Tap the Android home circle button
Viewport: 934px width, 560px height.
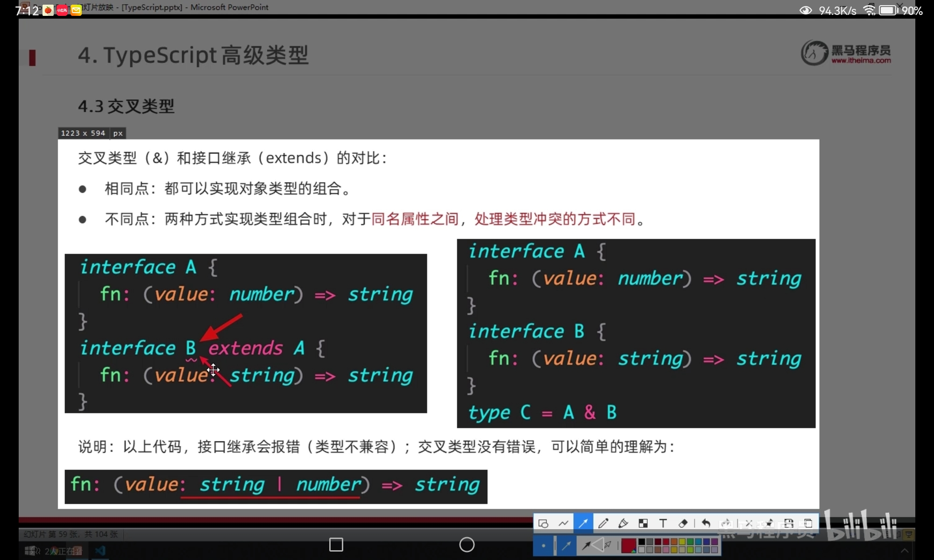[467, 545]
